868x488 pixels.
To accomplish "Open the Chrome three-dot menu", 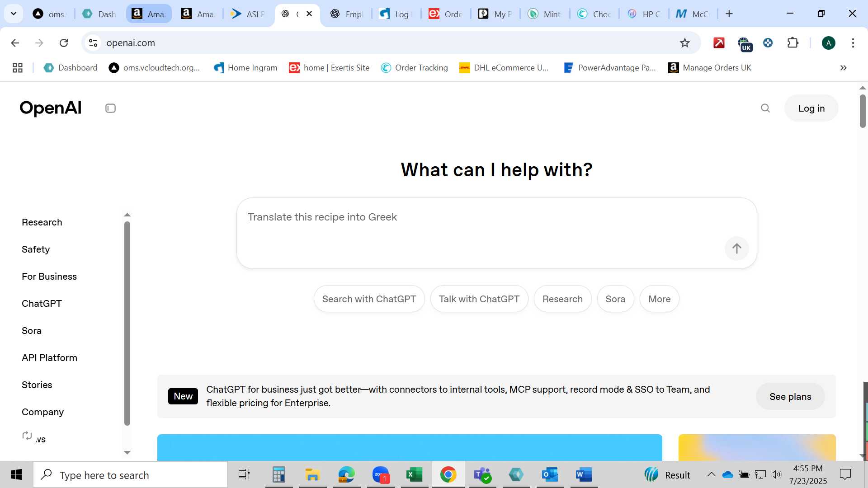I will [853, 43].
